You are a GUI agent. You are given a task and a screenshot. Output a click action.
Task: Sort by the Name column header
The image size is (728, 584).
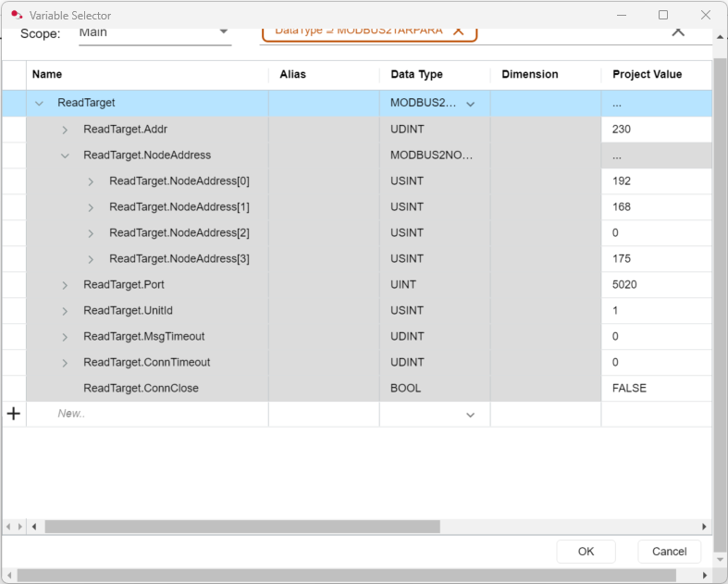47,74
